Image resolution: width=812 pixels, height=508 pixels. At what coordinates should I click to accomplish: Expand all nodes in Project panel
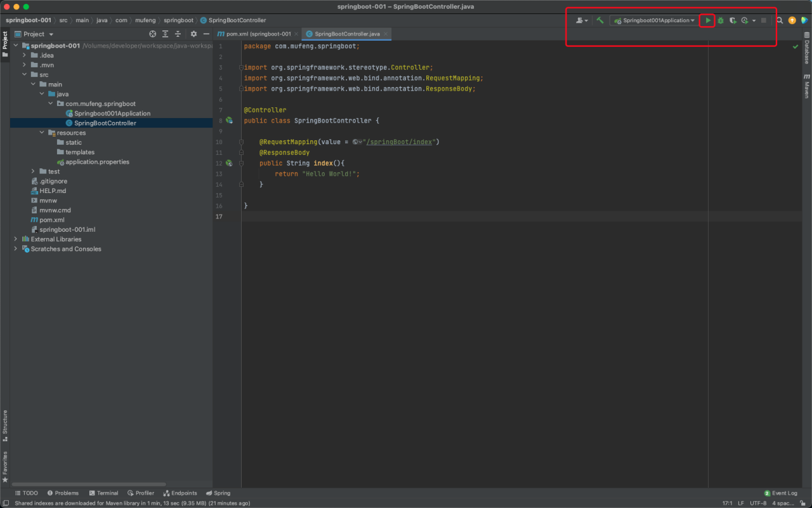[x=165, y=34]
